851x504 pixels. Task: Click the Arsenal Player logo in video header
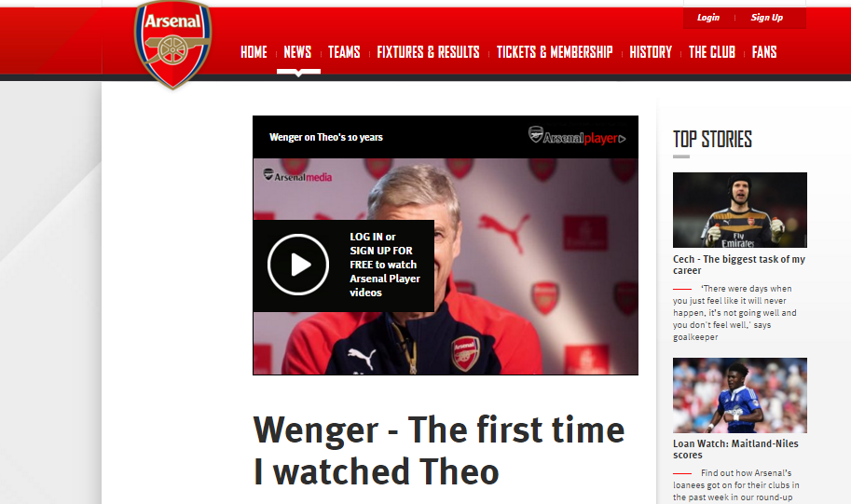[x=577, y=136]
